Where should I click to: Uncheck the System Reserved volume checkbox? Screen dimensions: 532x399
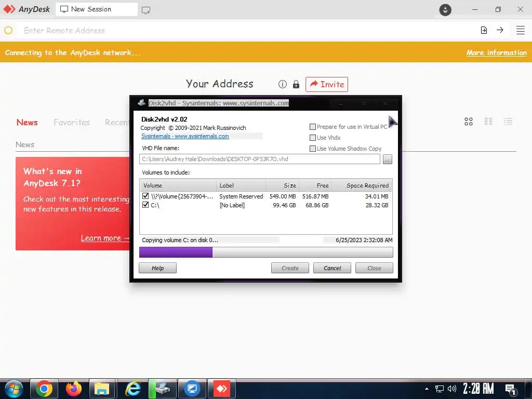(145, 196)
